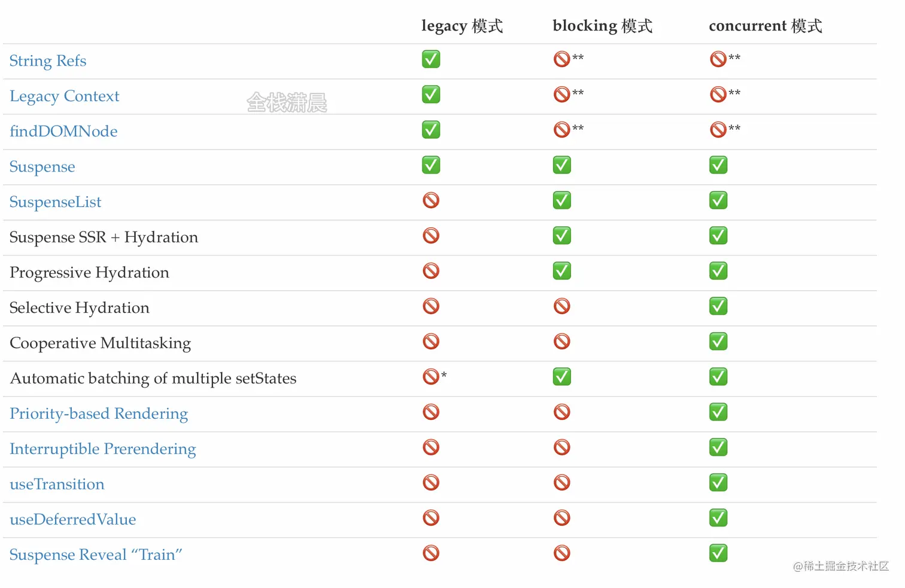Click concurrent check mark for Selective Hydration

[718, 306]
